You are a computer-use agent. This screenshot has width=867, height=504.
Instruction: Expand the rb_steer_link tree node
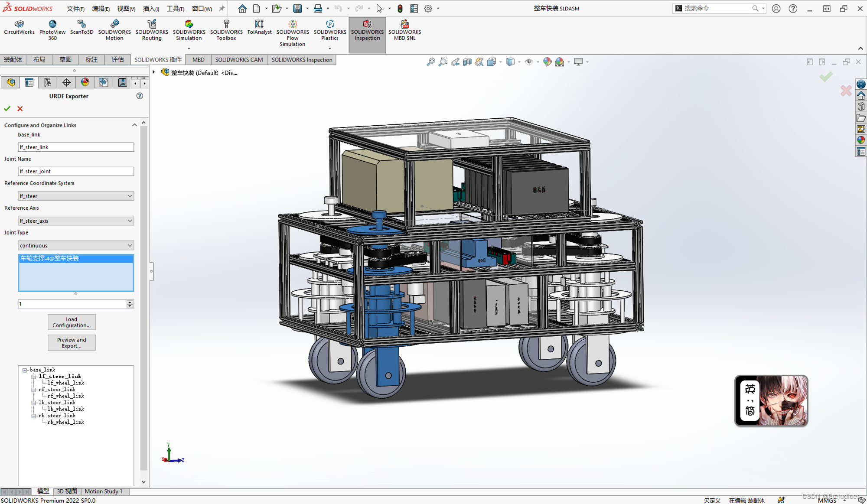pyautogui.click(x=34, y=415)
